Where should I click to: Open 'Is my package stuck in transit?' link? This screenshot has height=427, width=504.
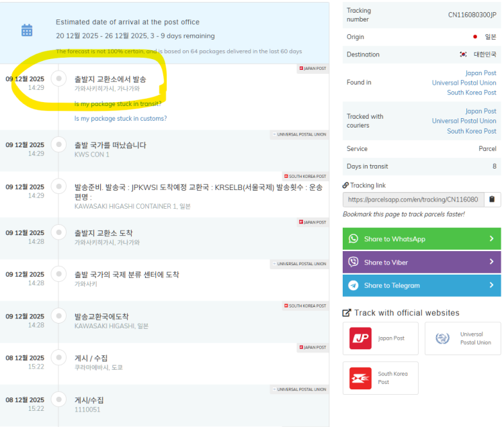pos(118,104)
